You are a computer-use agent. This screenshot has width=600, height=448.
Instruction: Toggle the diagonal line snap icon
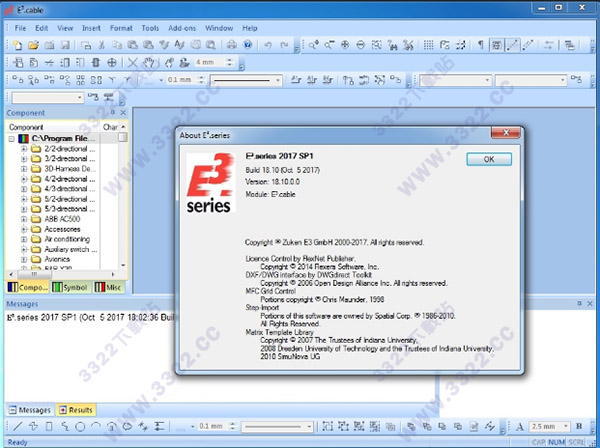coord(512,45)
